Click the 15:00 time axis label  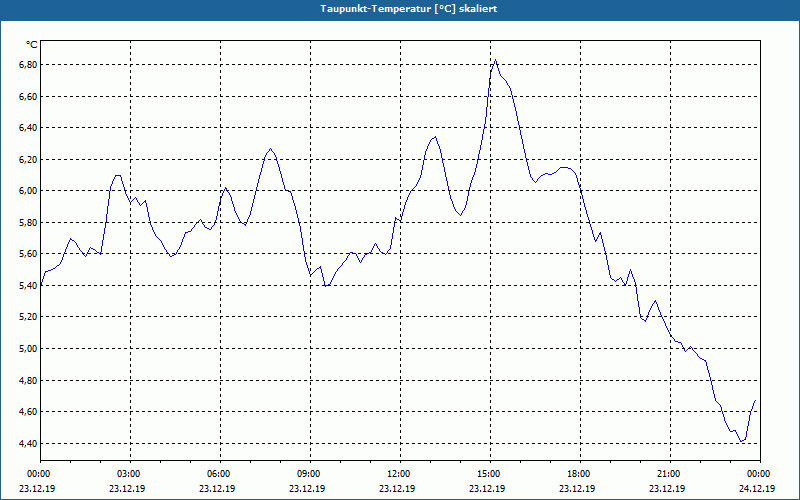(490, 474)
